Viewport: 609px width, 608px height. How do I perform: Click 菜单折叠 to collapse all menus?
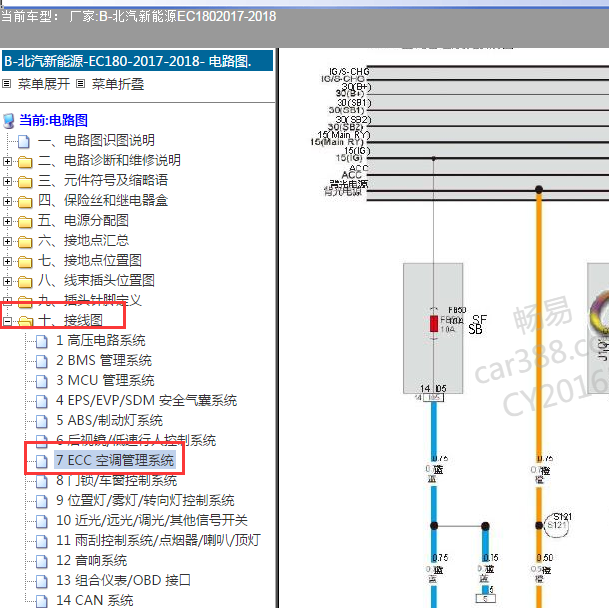tap(118, 84)
